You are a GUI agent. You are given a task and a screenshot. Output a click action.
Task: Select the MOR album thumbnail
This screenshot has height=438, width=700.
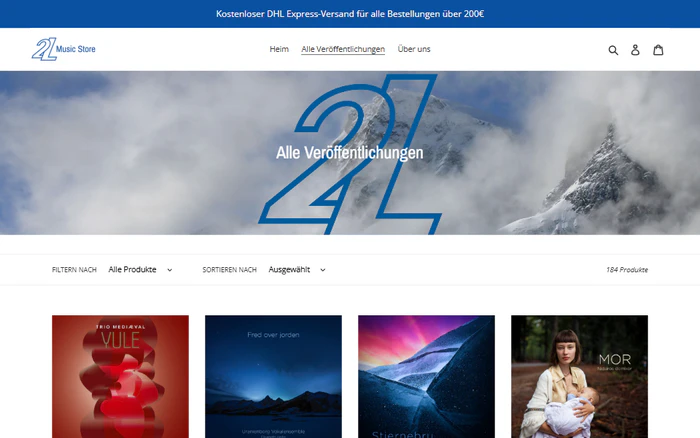pos(579,376)
